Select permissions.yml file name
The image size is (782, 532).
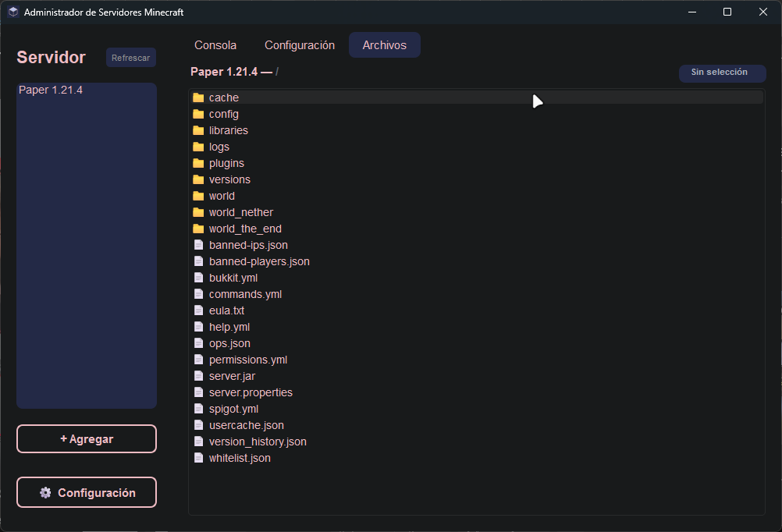click(248, 360)
